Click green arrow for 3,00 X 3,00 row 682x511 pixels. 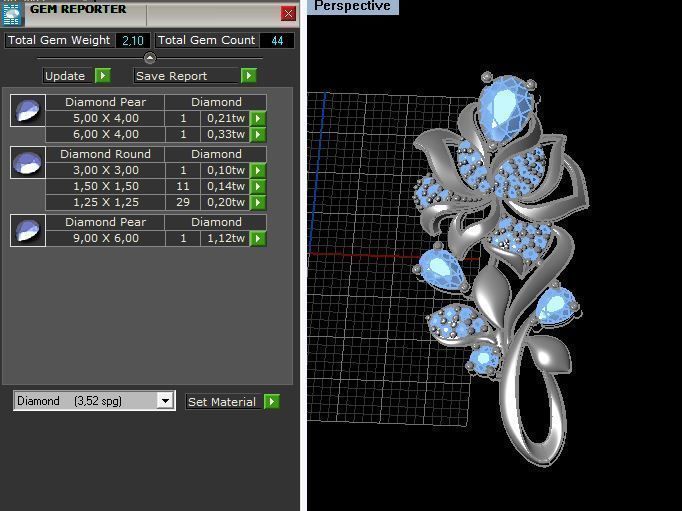click(258, 170)
